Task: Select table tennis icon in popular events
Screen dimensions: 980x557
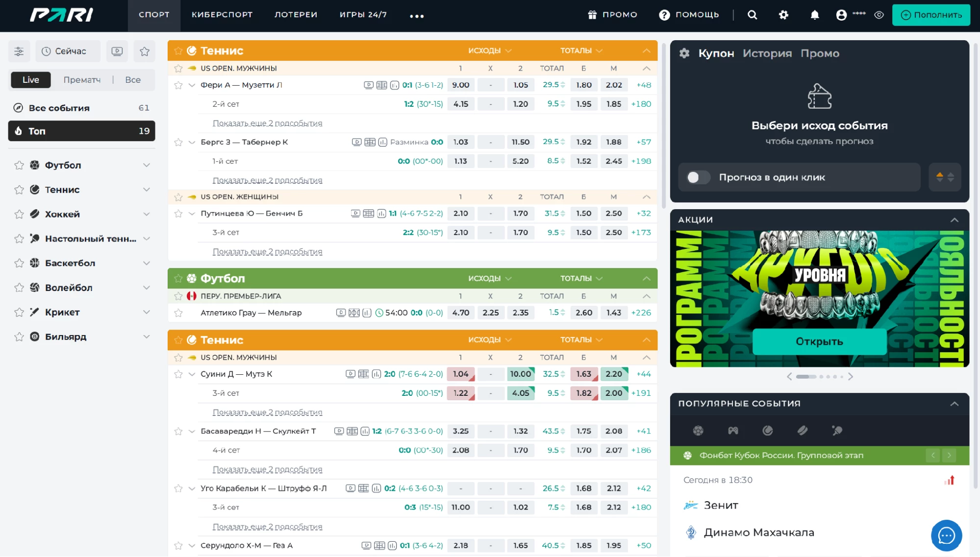Action: [837, 431]
